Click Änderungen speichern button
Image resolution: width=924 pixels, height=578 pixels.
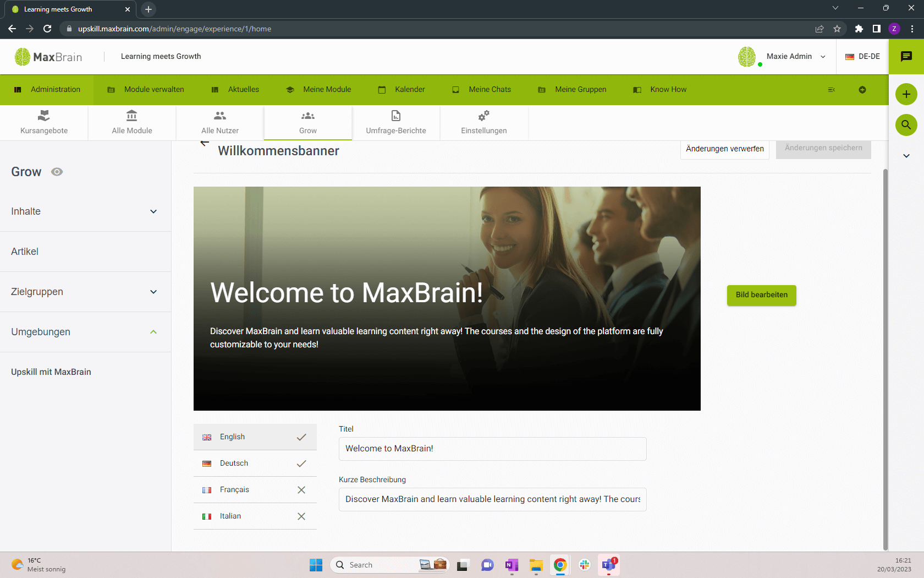[823, 149]
